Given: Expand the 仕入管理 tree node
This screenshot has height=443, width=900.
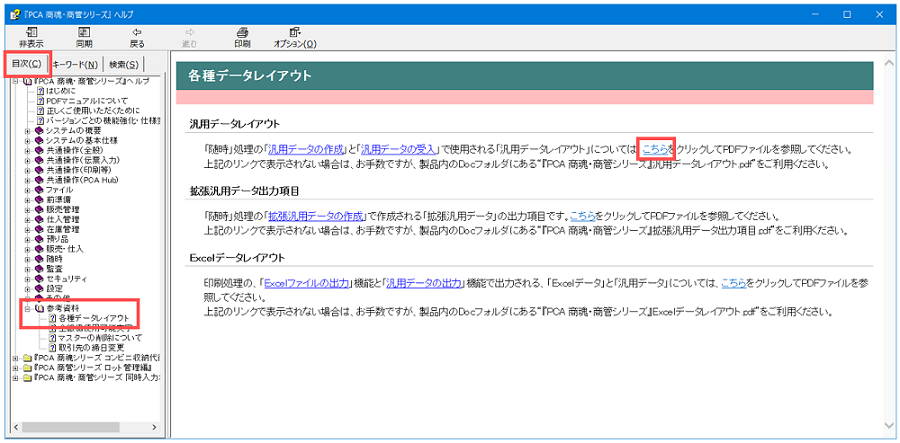Looking at the screenshot, I should tap(28, 219).
